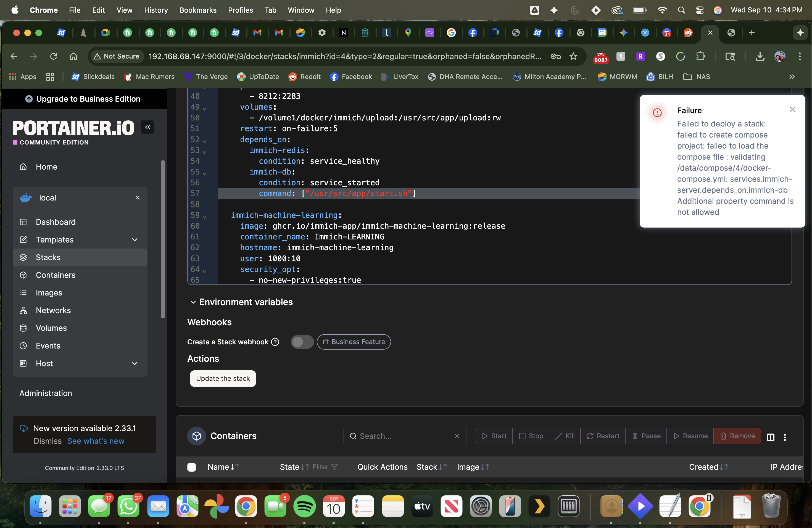
Task: Open See what's new link
Action: pyautogui.click(x=96, y=441)
